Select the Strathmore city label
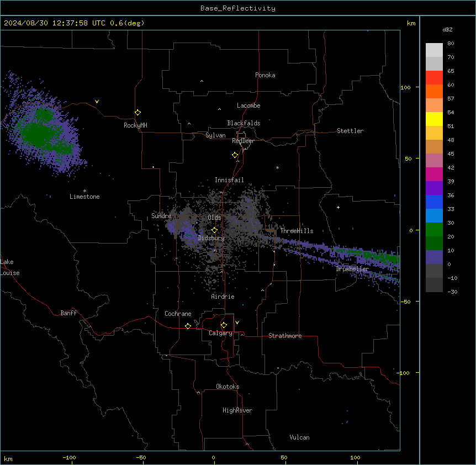The height and width of the screenshot is (465, 476). (x=285, y=336)
